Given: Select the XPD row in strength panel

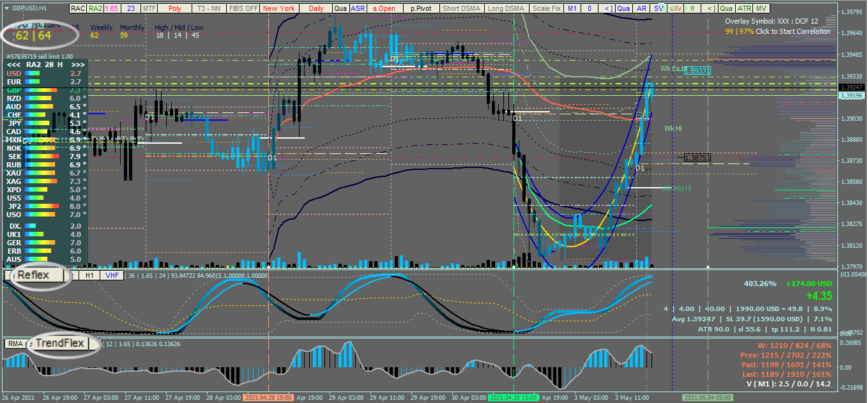Looking at the screenshot, I should [x=45, y=190].
